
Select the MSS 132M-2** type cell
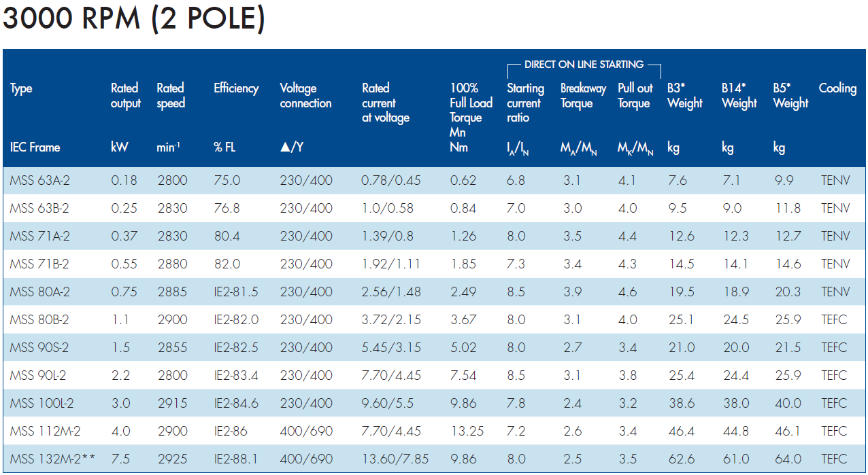tap(52, 459)
